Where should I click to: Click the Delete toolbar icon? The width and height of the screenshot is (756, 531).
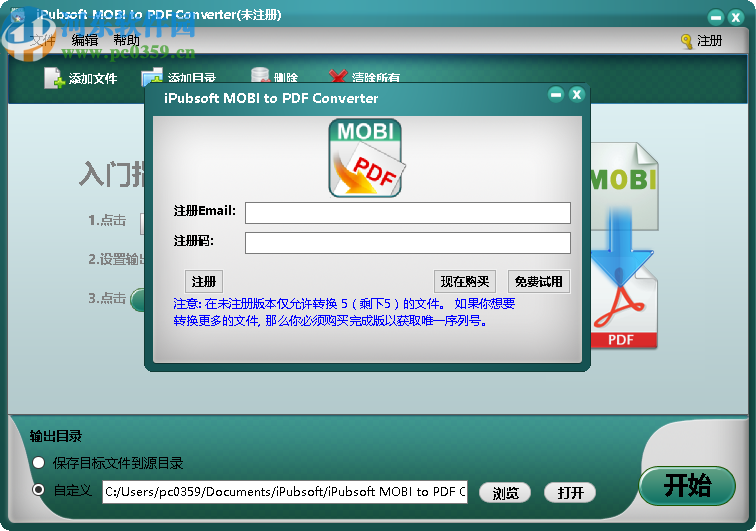pos(260,76)
